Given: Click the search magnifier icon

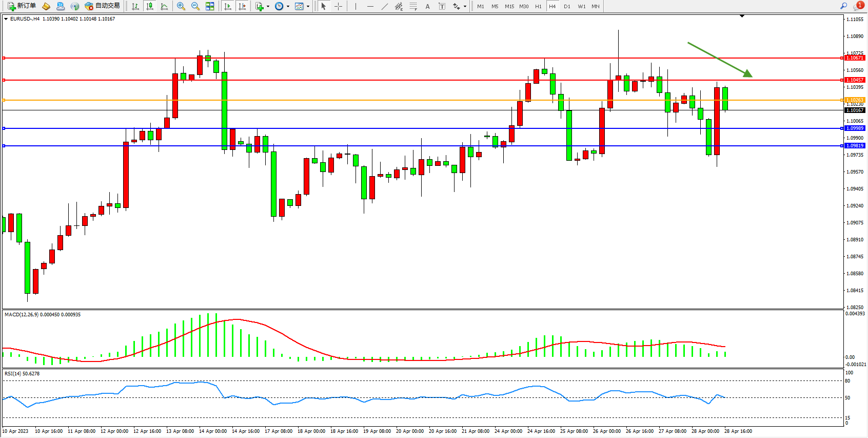Looking at the screenshot, I should pos(843,6).
